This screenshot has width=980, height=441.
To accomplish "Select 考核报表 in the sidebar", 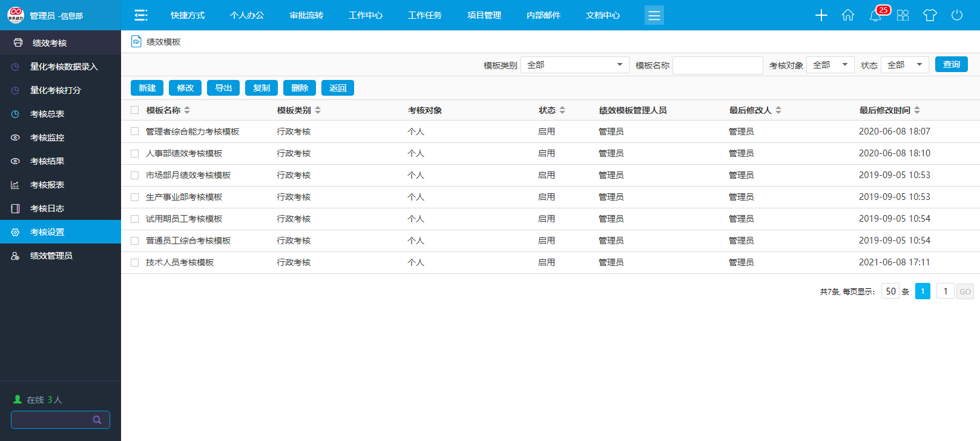I will point(47,185).
